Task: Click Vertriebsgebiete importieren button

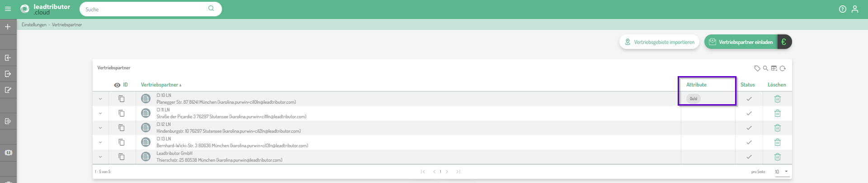Action: 659,42
